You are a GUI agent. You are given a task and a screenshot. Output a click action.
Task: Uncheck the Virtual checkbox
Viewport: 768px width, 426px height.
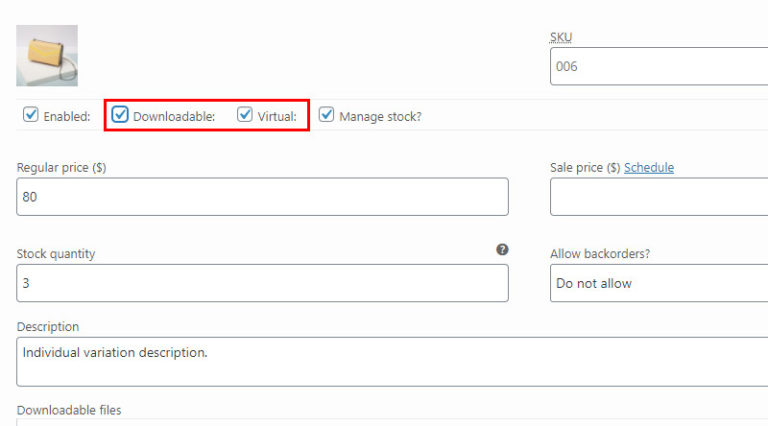[x=245, y=115]
